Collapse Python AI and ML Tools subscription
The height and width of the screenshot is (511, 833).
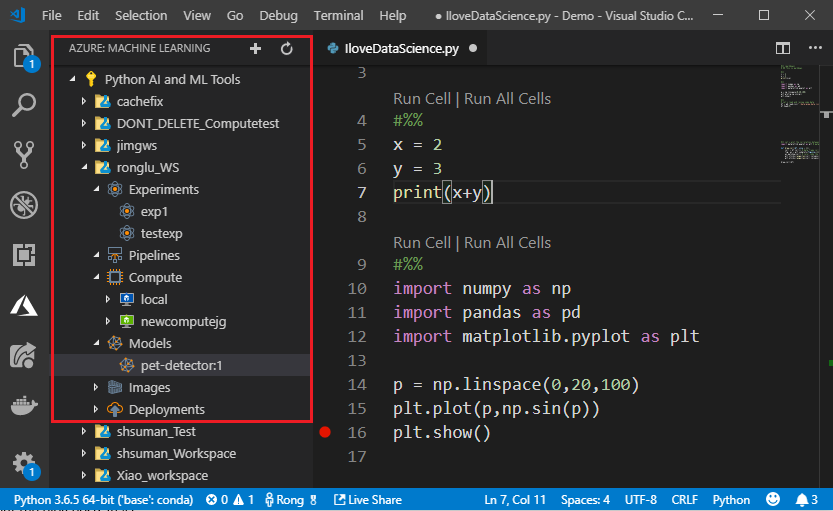(72, 79)
